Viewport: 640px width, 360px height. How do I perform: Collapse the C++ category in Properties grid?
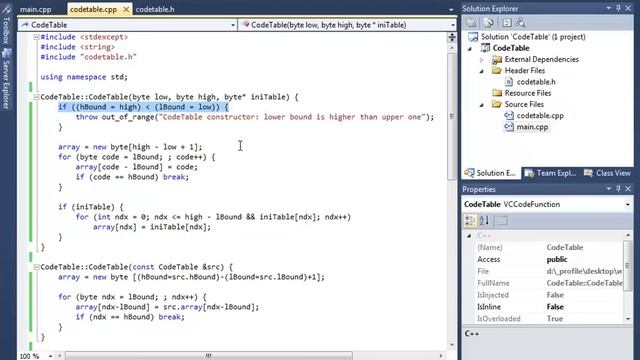pos(469,236)
